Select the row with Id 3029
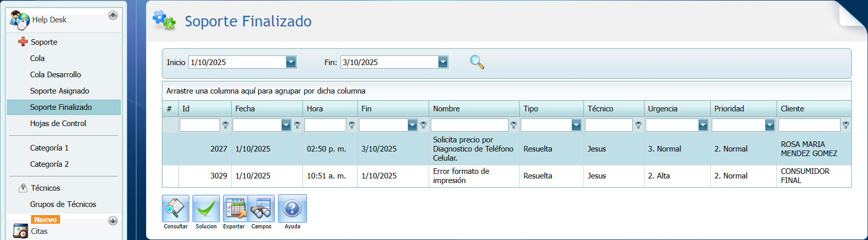 pyautogui.click(x=507, y=176)
